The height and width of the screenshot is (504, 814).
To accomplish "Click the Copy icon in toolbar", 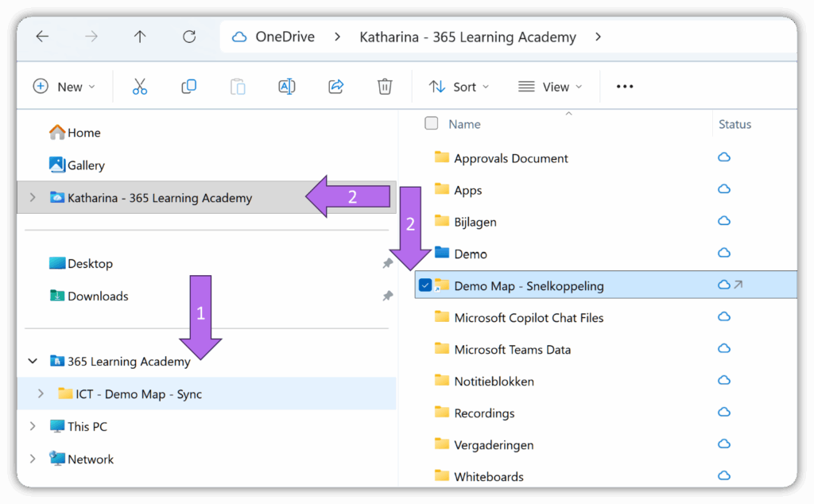I will pyautogui.click(x=189, y=87).
